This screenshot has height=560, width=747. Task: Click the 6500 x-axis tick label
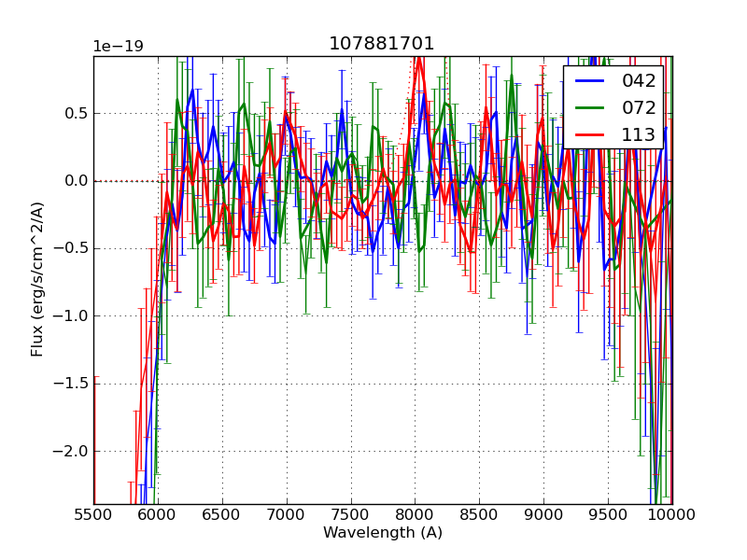(x=222, y=514)
